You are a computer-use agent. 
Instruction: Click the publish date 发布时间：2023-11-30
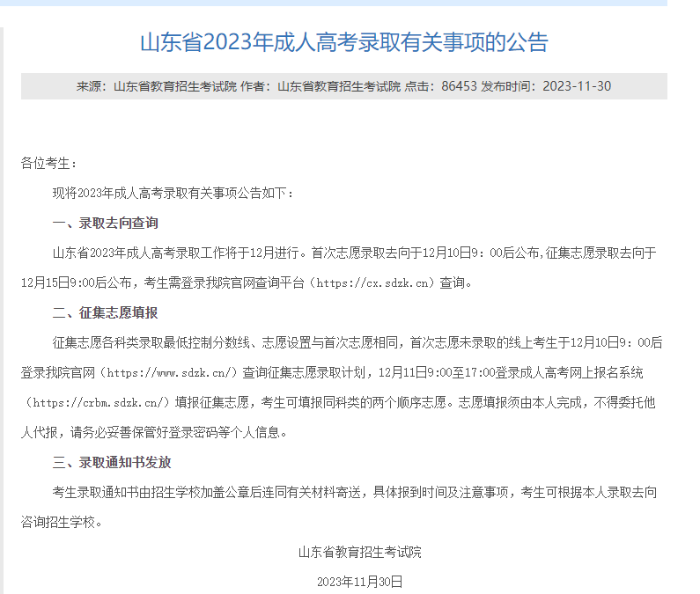click(x=546, y=86)
